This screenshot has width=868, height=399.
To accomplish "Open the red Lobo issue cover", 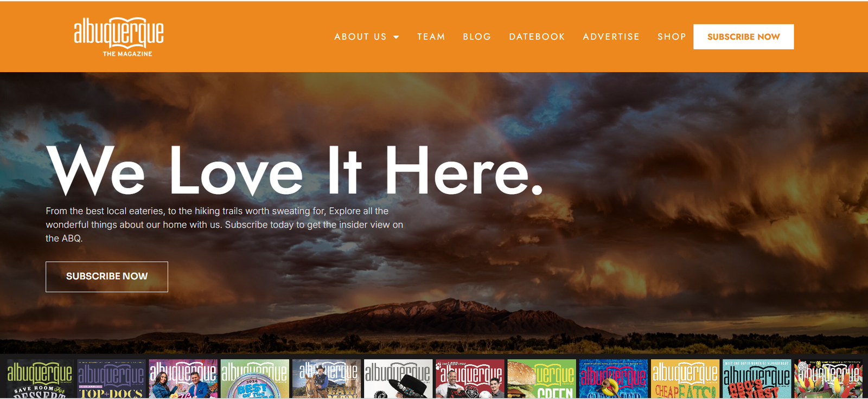I will (x=470, y=378).
